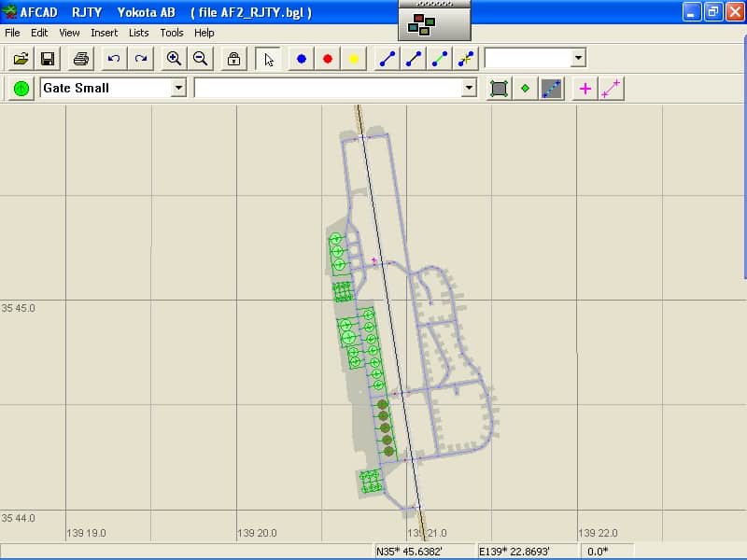747x560 pixels.
Task: Toggle the Lock padlock button
Action: (x=233, y=59)
